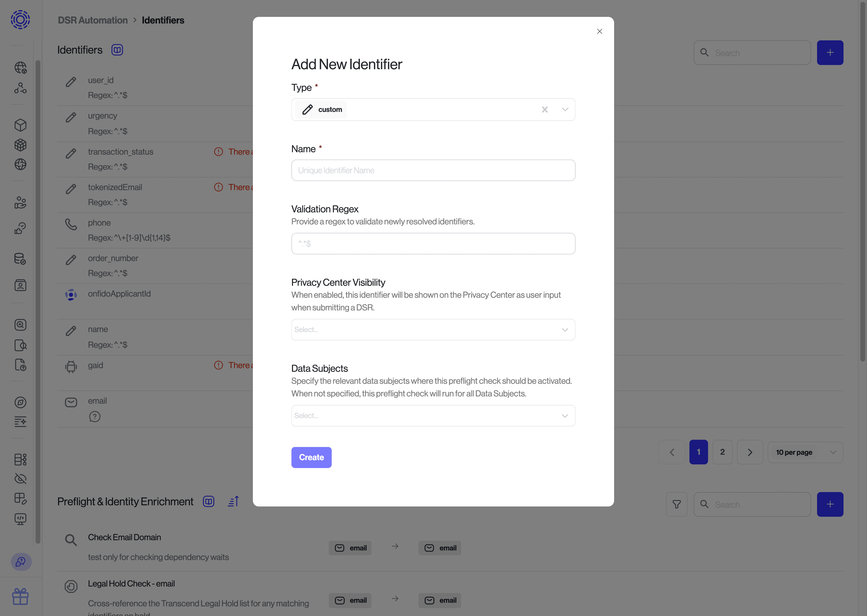Click the code editor monitor icon in sidebar
This screenshot has width=867, height=616.
[21, 519]
